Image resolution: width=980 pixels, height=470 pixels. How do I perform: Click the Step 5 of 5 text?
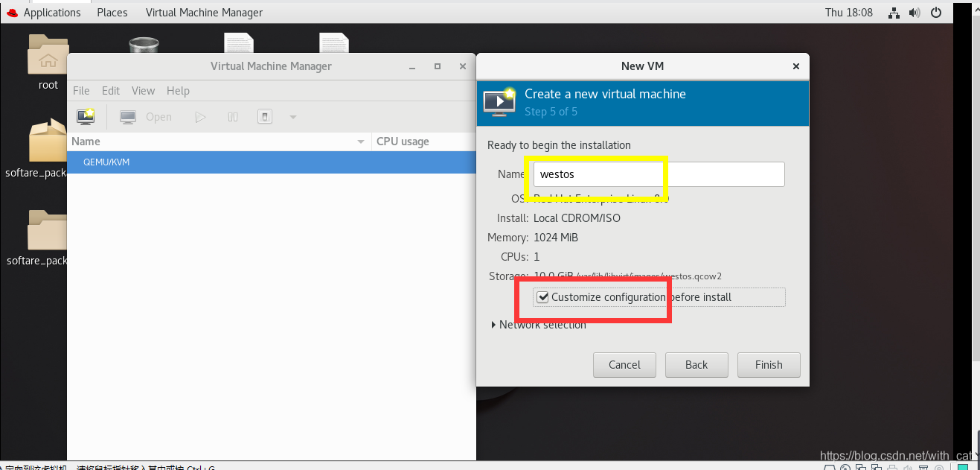551,112
